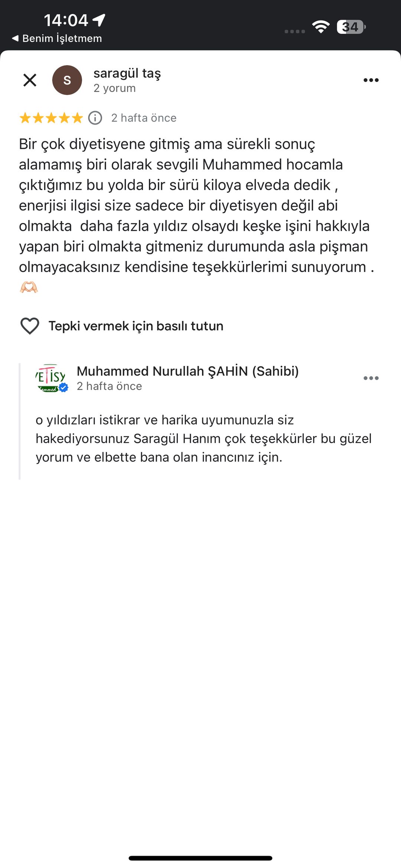Tap the location arrow beside the clock

click(99, 20)
